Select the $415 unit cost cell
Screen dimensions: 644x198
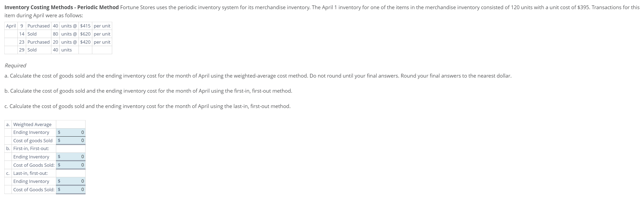coord(85,26)
